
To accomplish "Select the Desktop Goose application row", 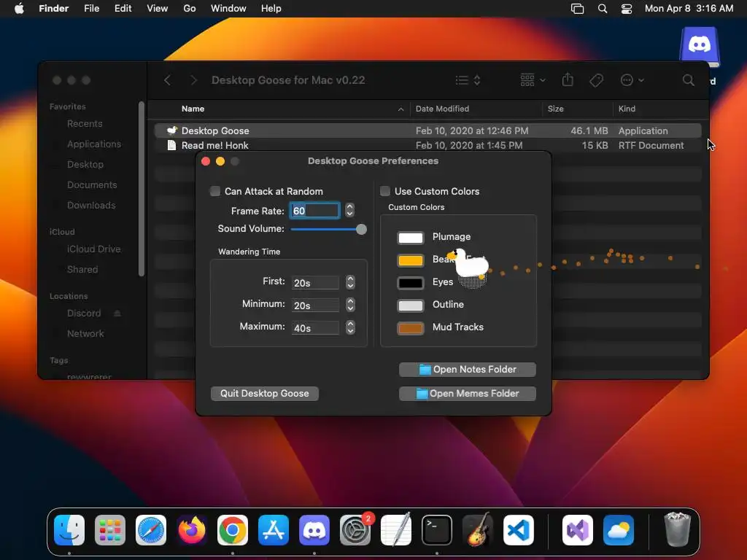I will pos(427,131).
